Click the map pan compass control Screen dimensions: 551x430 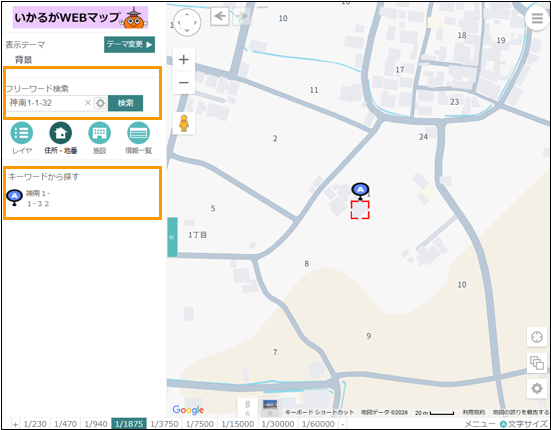187,22
